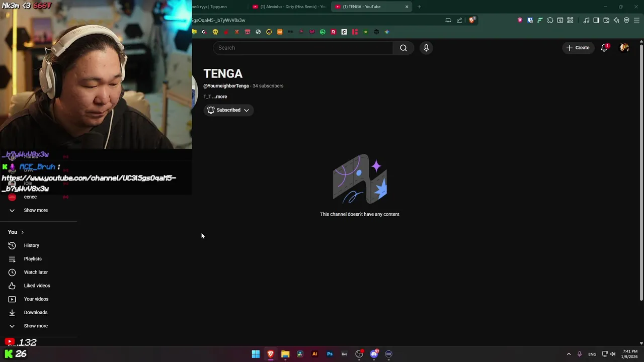Open Brave Wallet icon
The width and height of the screenshot is (644, 362).
[606, 20]
